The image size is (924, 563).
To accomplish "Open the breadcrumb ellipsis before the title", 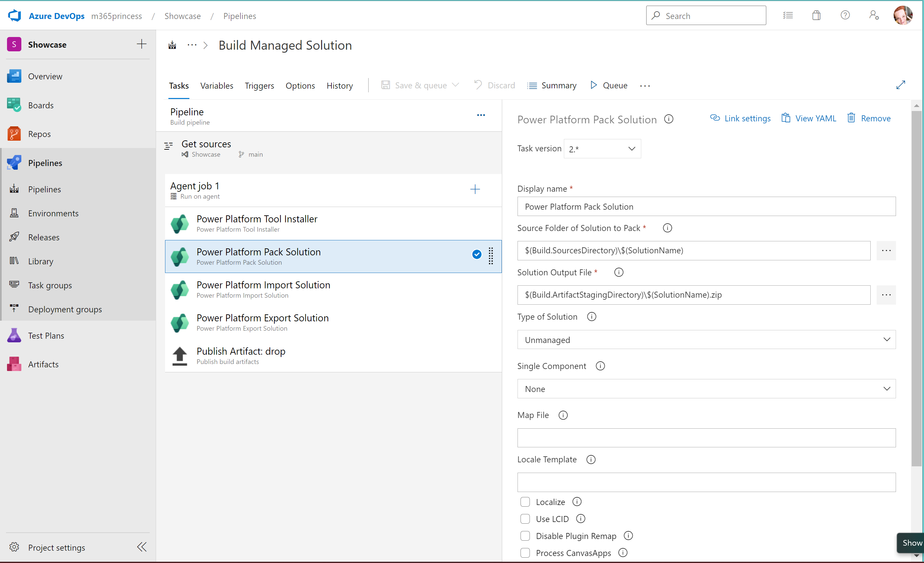I will coord(192,45).
